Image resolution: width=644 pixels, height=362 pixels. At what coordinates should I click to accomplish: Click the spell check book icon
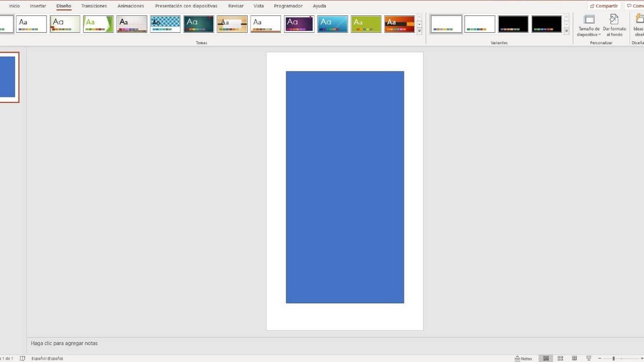[x=22, y=358]
